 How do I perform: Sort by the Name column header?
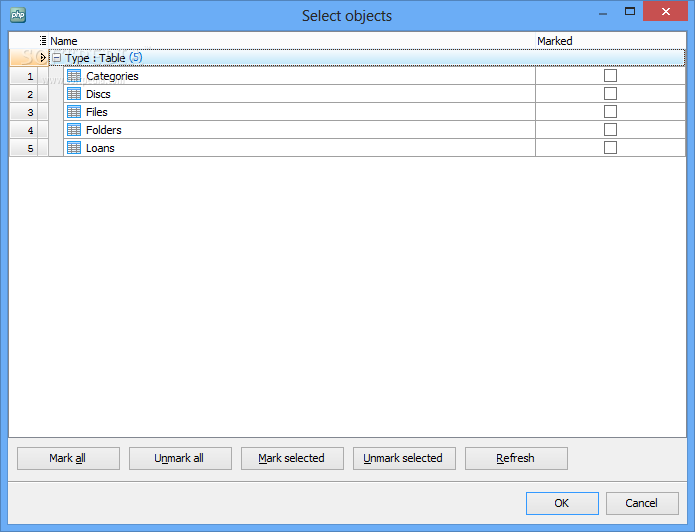tap(292, 41)
